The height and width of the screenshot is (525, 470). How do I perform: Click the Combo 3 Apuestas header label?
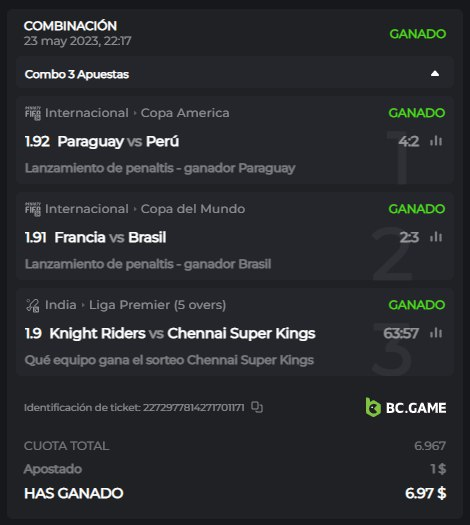[77, 74]
